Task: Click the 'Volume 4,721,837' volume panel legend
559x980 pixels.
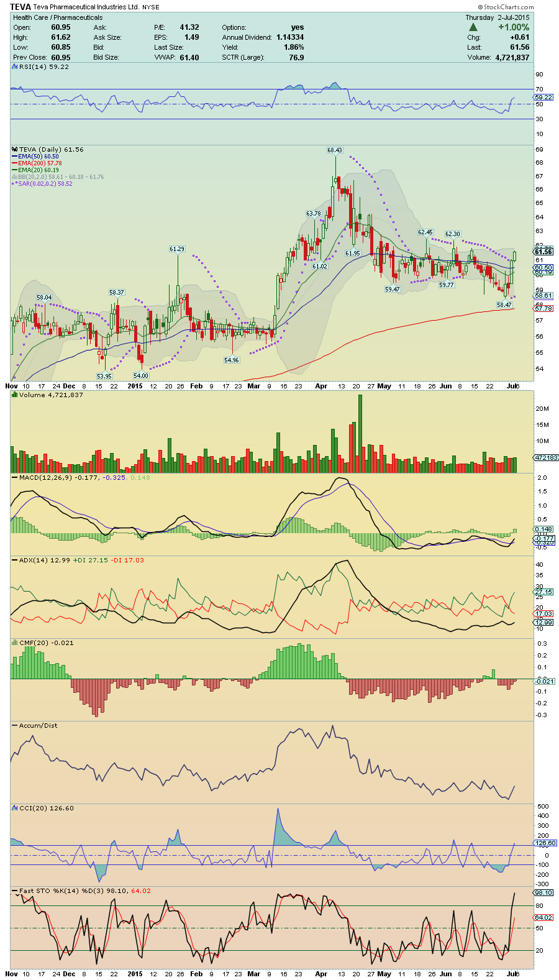Action: click(47, 395)
